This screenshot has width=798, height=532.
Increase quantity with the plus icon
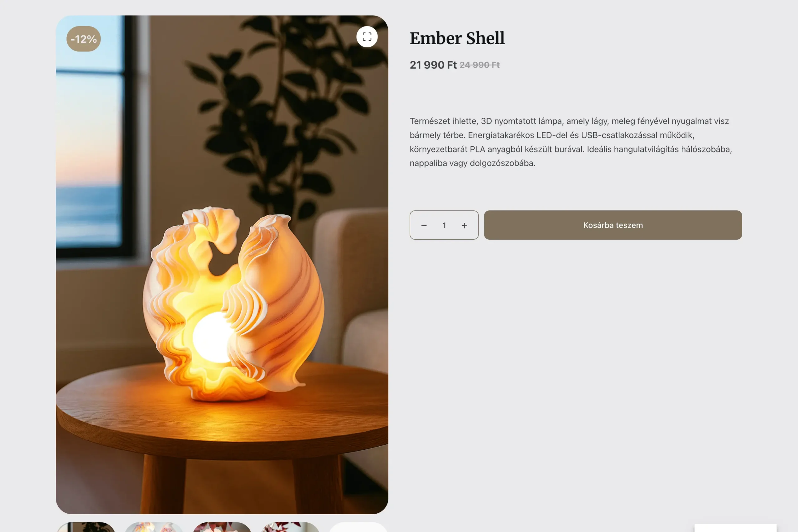pos(464,225)
